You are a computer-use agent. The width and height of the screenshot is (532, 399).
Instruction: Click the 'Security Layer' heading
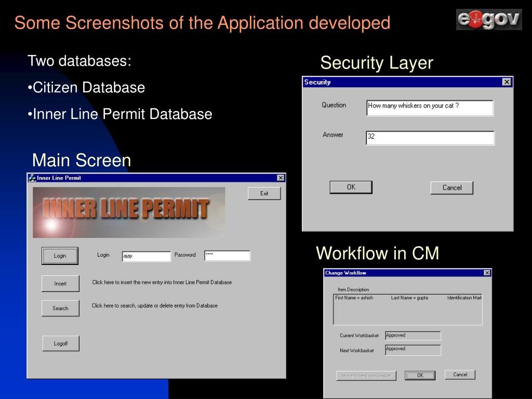377,63
